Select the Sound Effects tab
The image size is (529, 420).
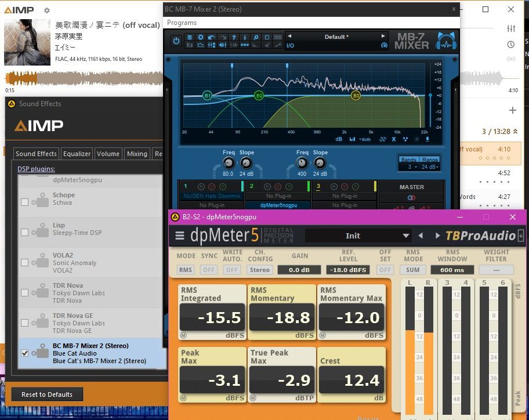36,154
